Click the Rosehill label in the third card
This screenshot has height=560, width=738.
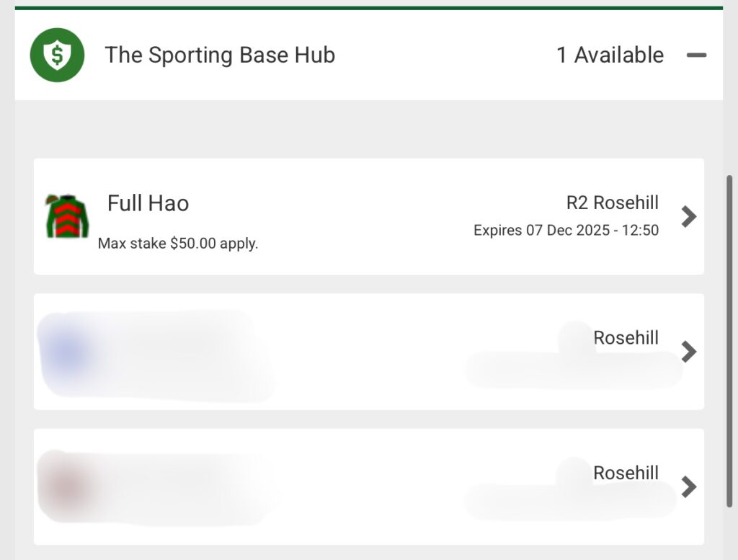(626, 473)
